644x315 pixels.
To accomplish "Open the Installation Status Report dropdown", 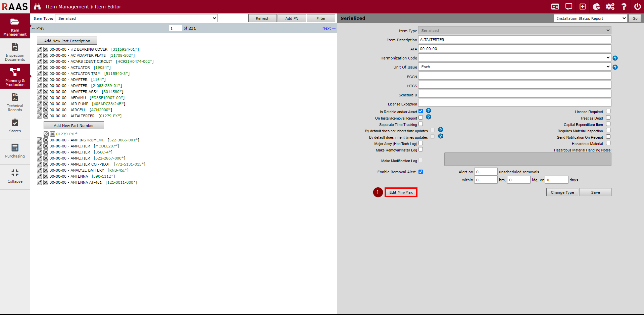I will click(591, 18).
